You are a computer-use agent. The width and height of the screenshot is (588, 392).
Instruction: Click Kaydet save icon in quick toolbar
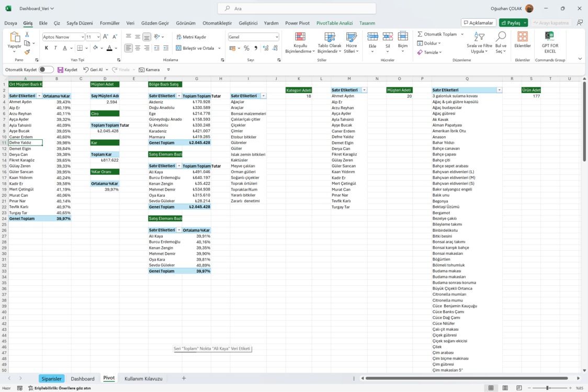(60, 70)
